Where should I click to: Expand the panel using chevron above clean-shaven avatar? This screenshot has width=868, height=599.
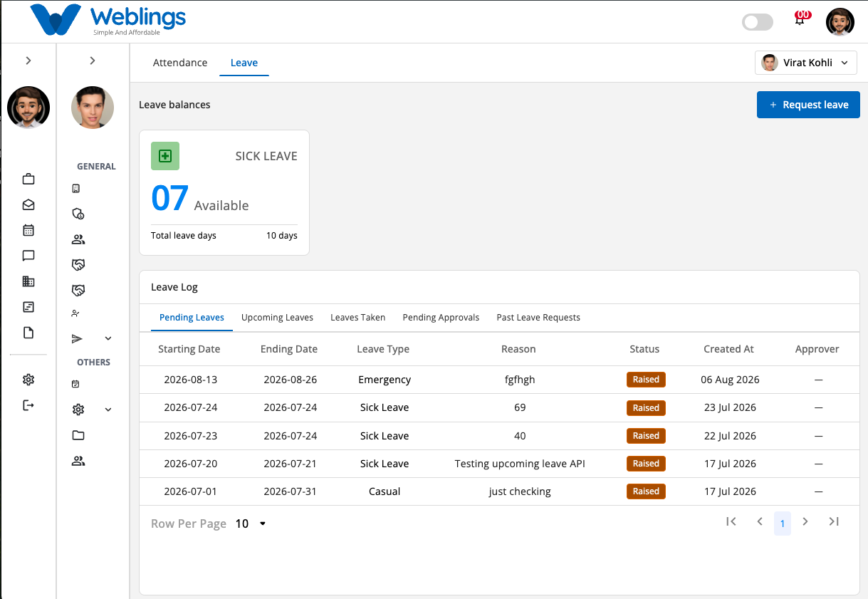93,61
